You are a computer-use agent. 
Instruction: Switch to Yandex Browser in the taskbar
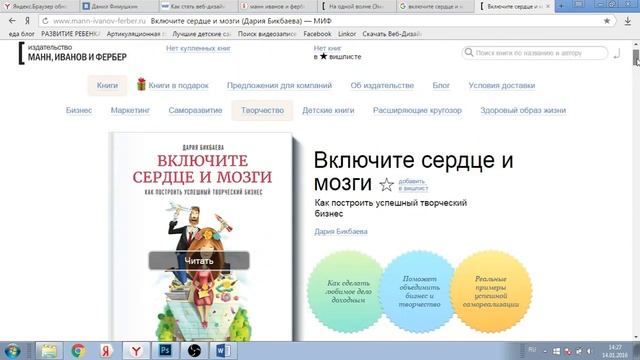tap(136, 351)
